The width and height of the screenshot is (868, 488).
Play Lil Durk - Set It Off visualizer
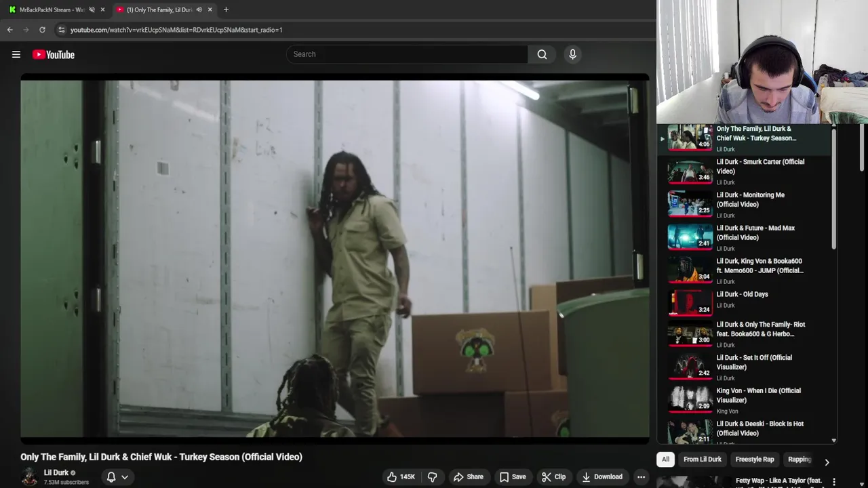point(743,368)
